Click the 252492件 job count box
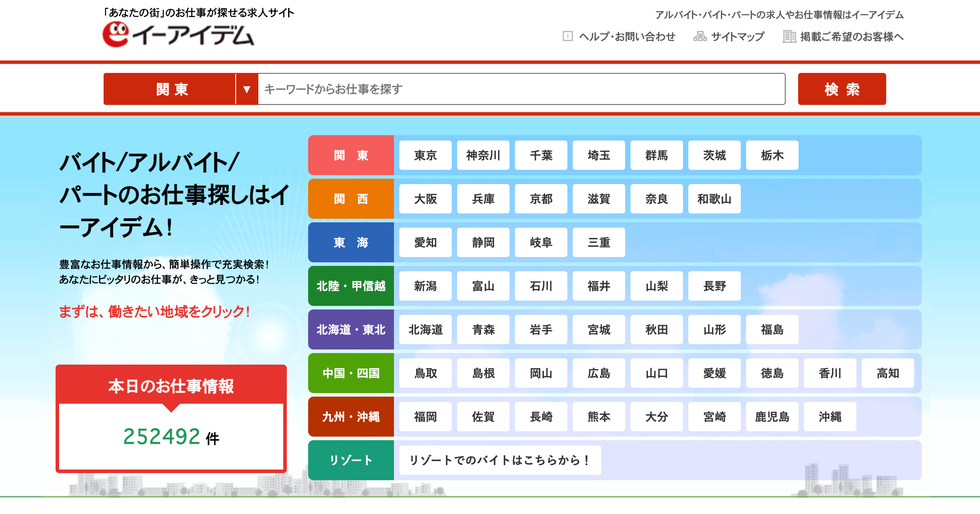Image resolution: width=980 pixels, height=514 pixels. pos(171,436)
